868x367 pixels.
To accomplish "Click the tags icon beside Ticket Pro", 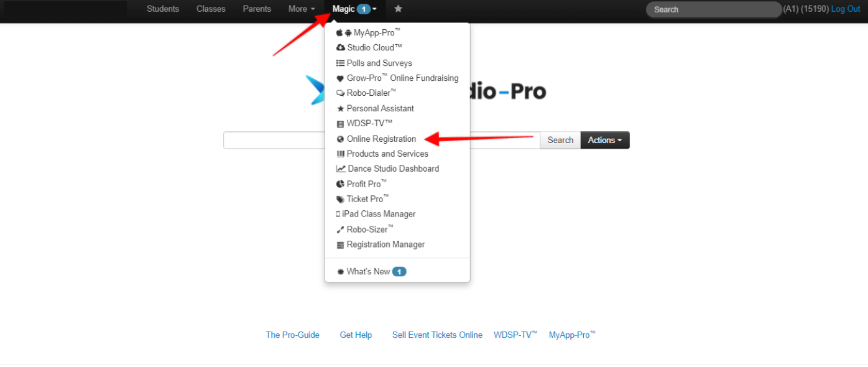I will click(340, 200).
